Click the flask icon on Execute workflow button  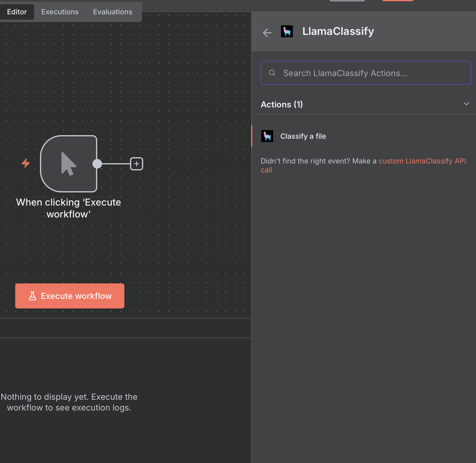32,296
